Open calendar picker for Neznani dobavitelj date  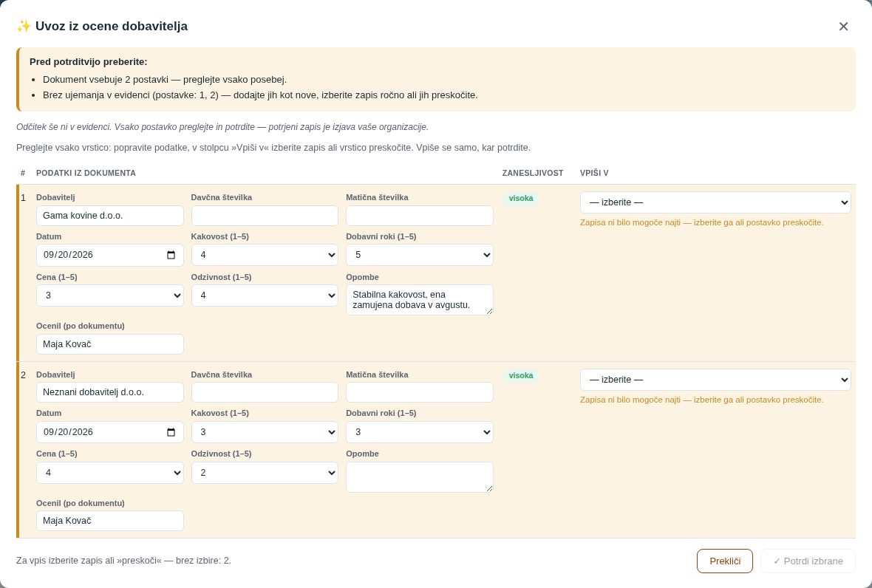(x=171, y=432)
